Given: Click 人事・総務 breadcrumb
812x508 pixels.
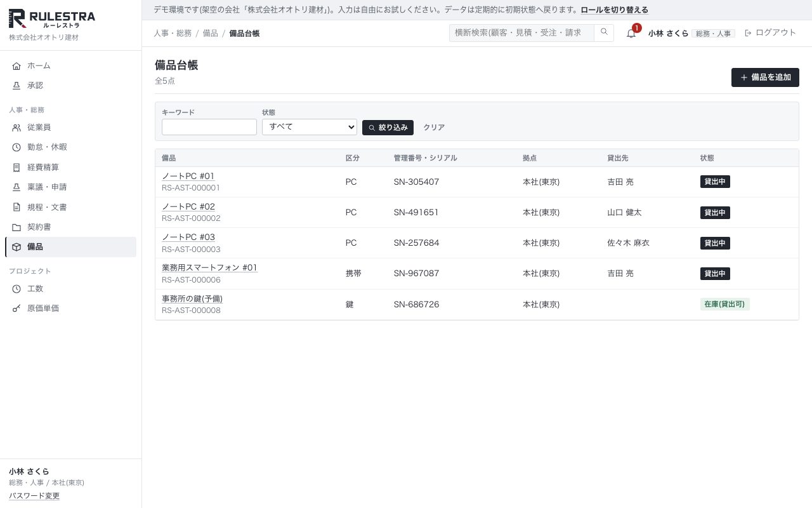Looking at the screenshot, I should point(173,33).
